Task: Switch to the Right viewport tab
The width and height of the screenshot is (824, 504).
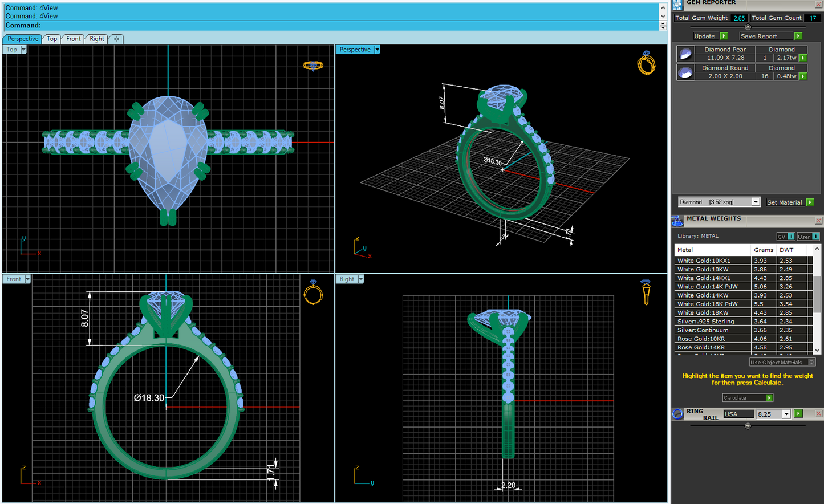Action: (97, 39)
